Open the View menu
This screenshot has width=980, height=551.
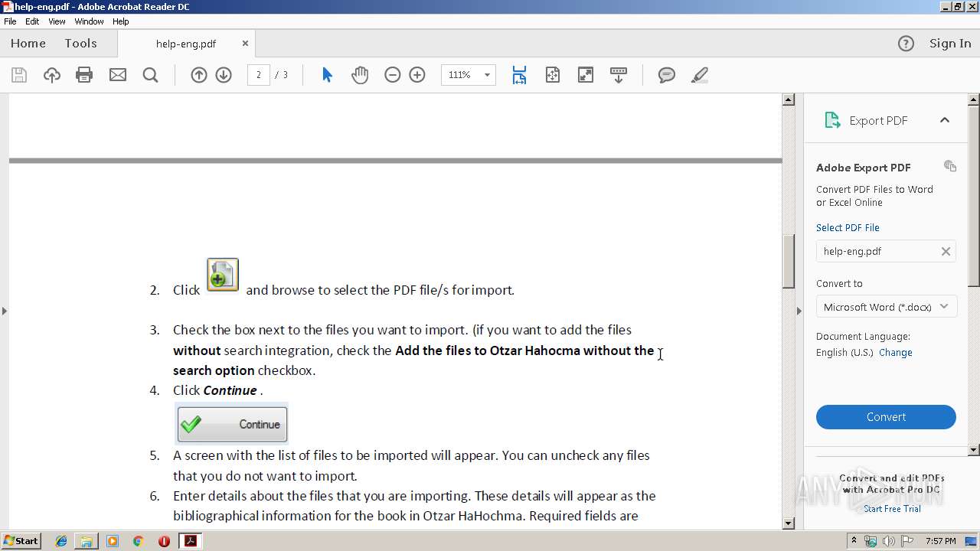click(x=57, y=21)
